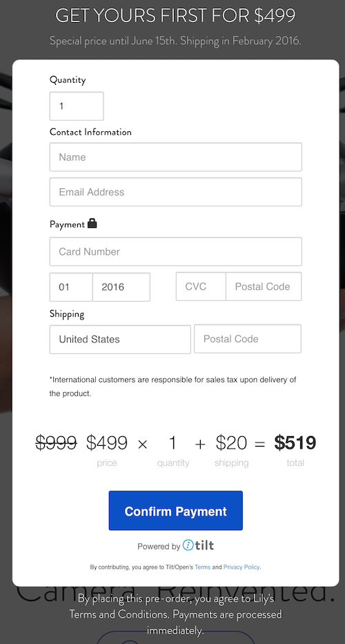The height and width of the screenshot is (644, 345).
Task: Click the $519 total amount
Action: [x=295, y=442]
